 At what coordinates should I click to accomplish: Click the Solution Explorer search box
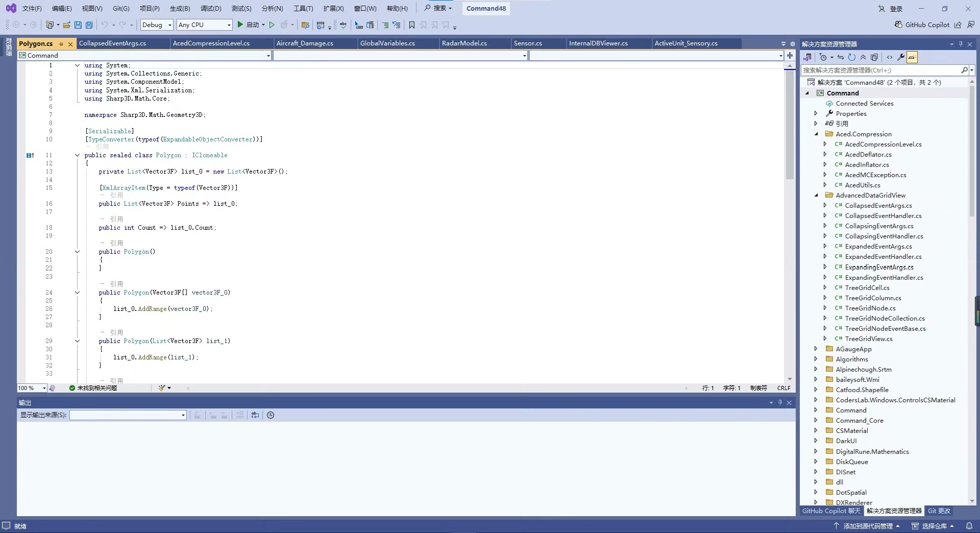pos(880,70)
